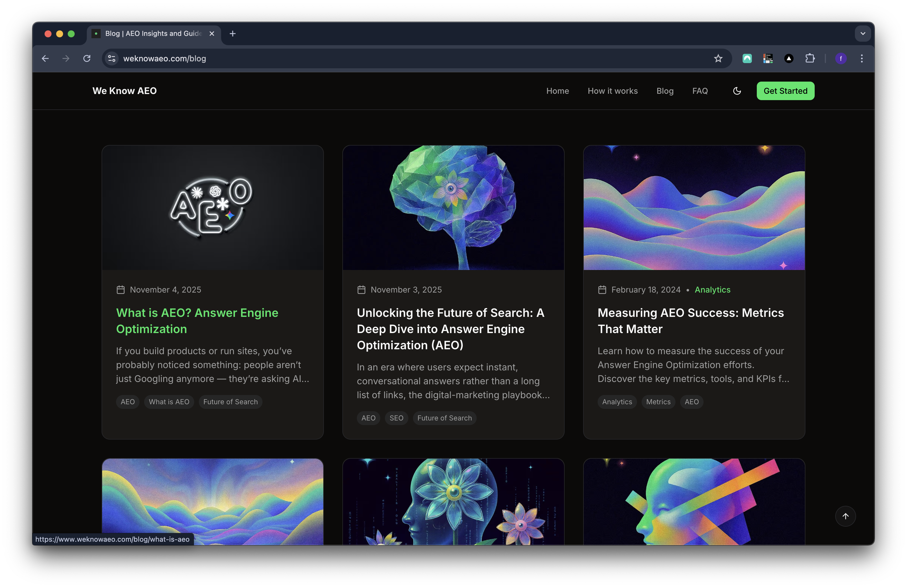Close the Blog AEO Insights tab

click(212, 34)
